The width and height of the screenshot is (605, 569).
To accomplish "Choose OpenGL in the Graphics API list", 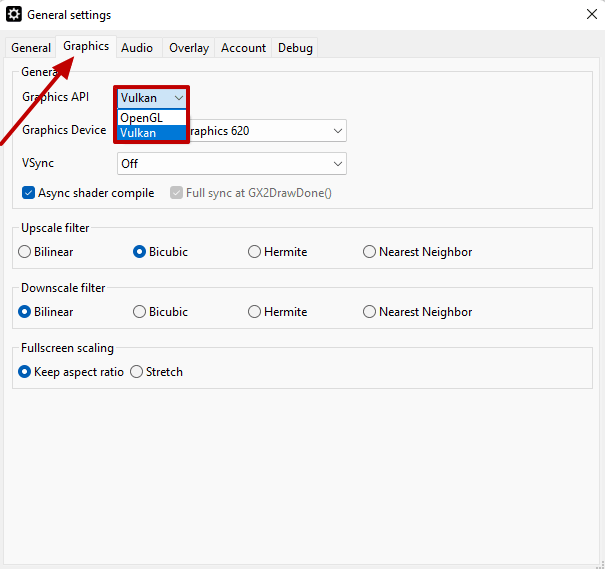I will point(152,118).
